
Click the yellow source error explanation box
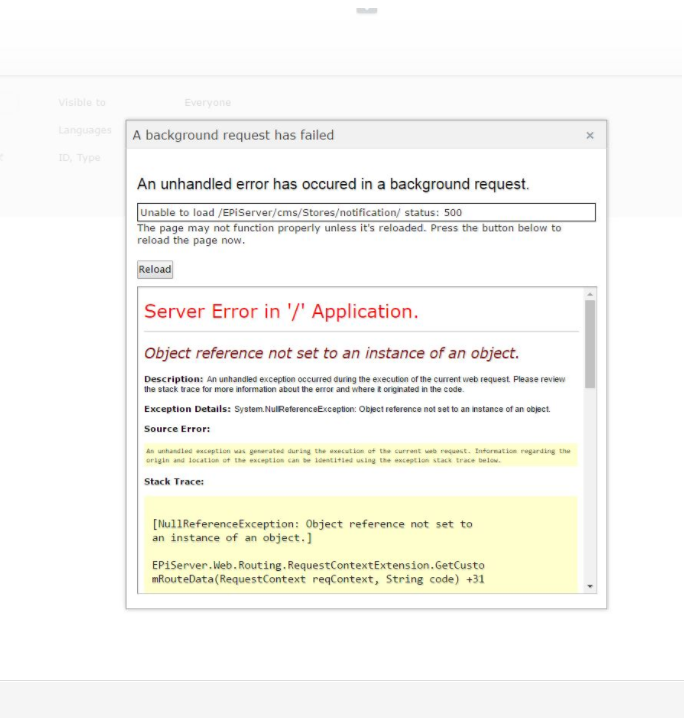(x=361, y=455)
